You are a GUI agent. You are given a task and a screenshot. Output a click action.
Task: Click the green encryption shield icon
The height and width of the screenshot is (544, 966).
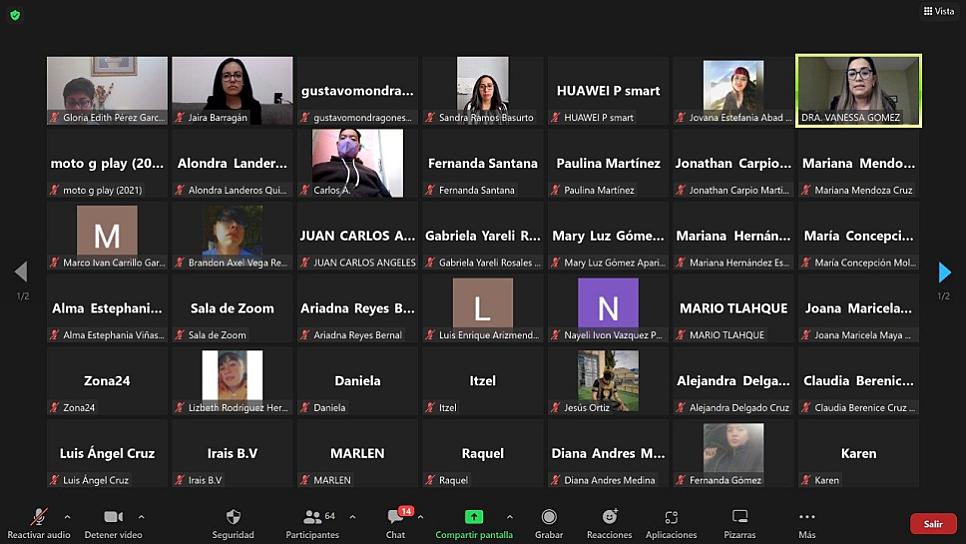(x=15, y=15)
